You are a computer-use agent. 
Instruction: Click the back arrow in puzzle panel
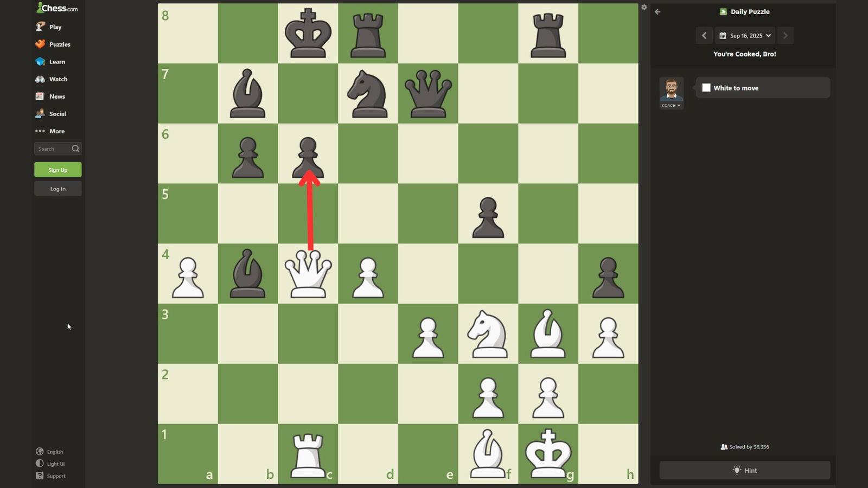click(658, 12)
